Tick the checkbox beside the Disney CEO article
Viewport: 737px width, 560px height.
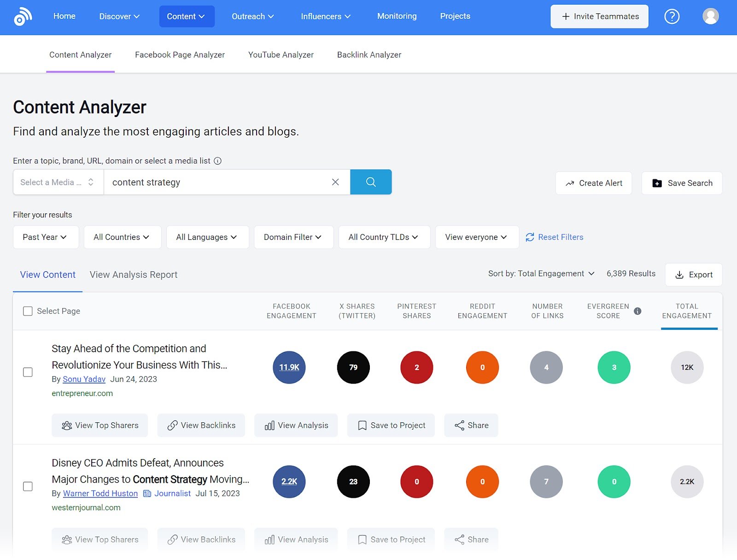(28, 486)
